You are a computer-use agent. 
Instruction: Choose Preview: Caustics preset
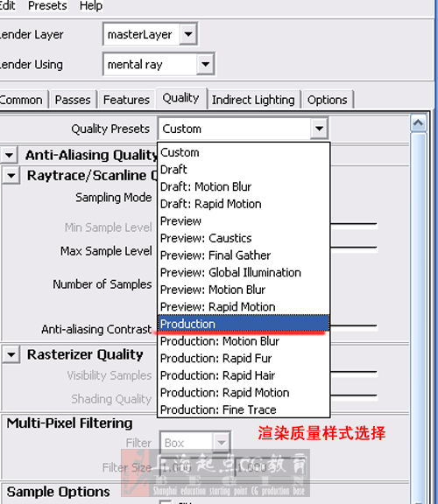[x=244, y=238]
